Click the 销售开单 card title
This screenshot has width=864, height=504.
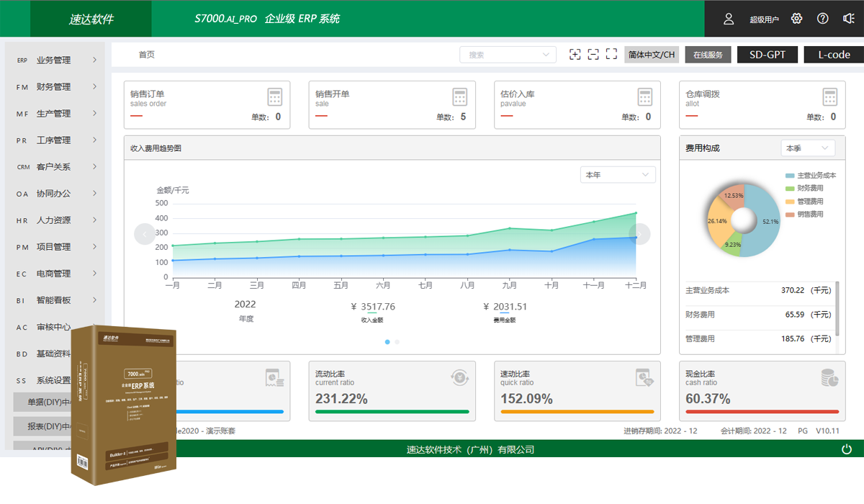tap(333, 94)
